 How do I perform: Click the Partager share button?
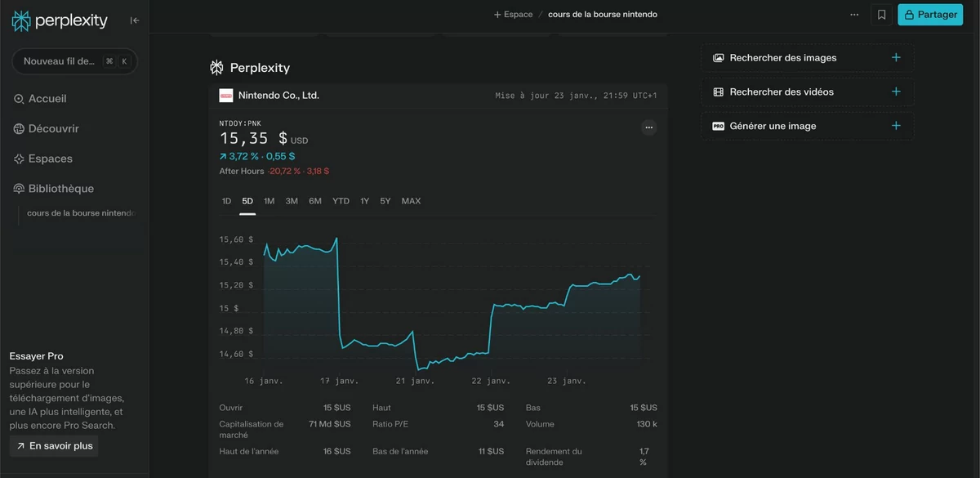coord(930,15)
